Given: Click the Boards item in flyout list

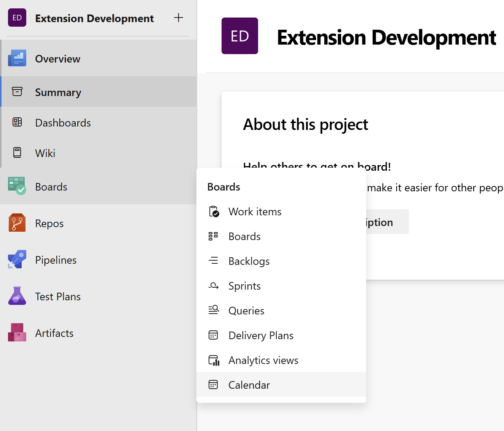Looking at the screenshot, I should click(x=244, y=236).
